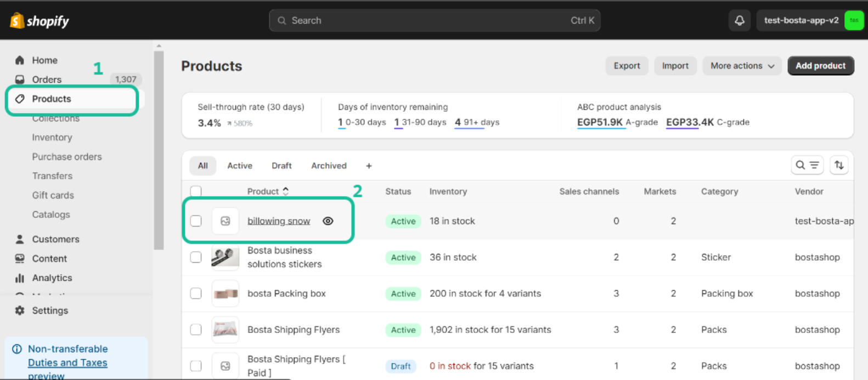Click the Orders 1,307 count badge
Screen dimensions: 868x380
(126, 80)
